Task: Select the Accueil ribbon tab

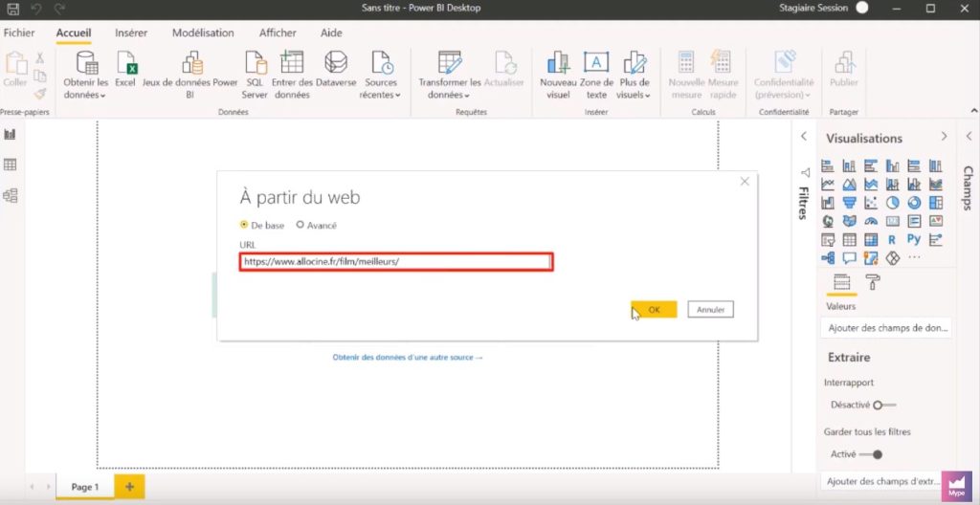Action: [74, 33]
